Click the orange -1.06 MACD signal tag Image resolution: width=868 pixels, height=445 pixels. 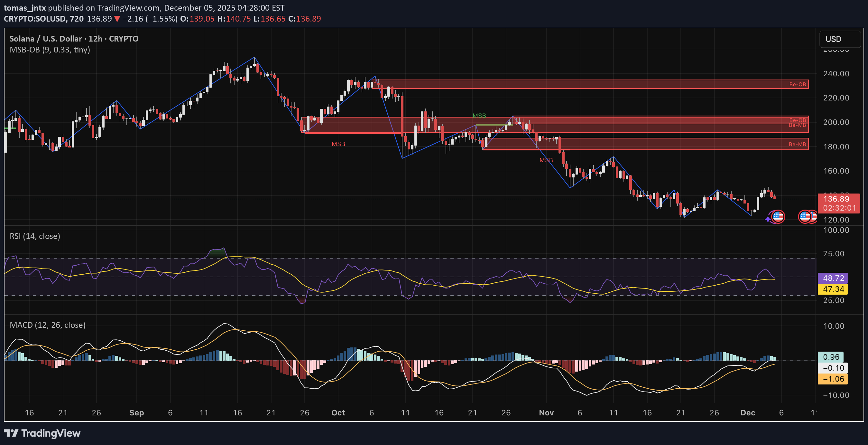click(833, 379)
